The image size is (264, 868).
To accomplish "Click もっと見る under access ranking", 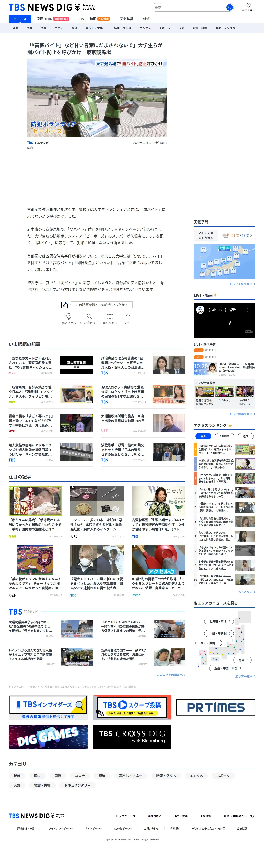I will click(x=247, y=592).
